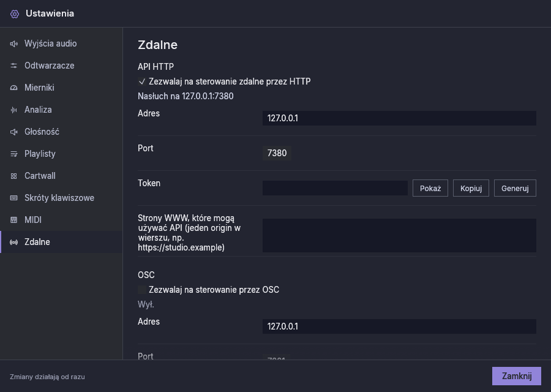Select the Odtwarzacze sliders icon
This screenshot has width=551, height=392.
[13, 66]
